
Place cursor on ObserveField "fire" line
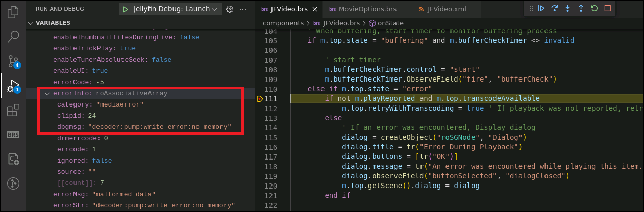[440, 79]
